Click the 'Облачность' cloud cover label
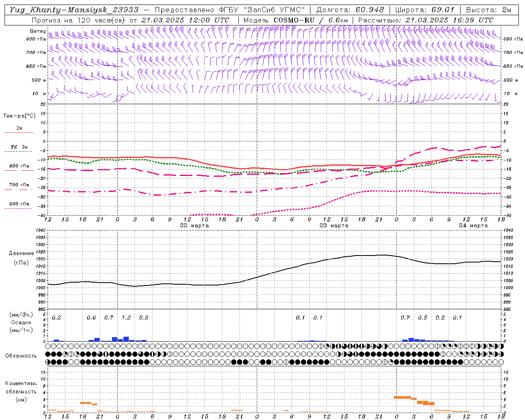The height and width of the screenshot is (420, 525). pyautogui.click(x=21, y=356)
